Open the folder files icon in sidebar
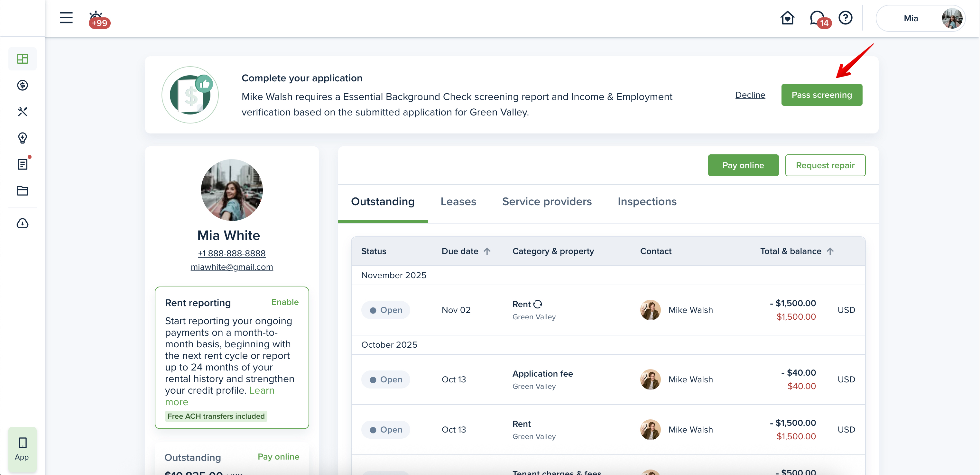This screenshot has height=475, width=980. [x=23, y=190]
